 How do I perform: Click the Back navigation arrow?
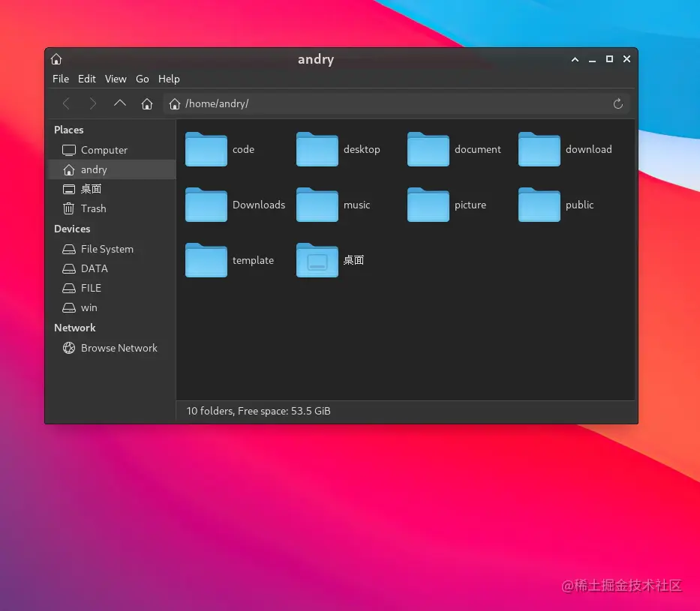66,104
